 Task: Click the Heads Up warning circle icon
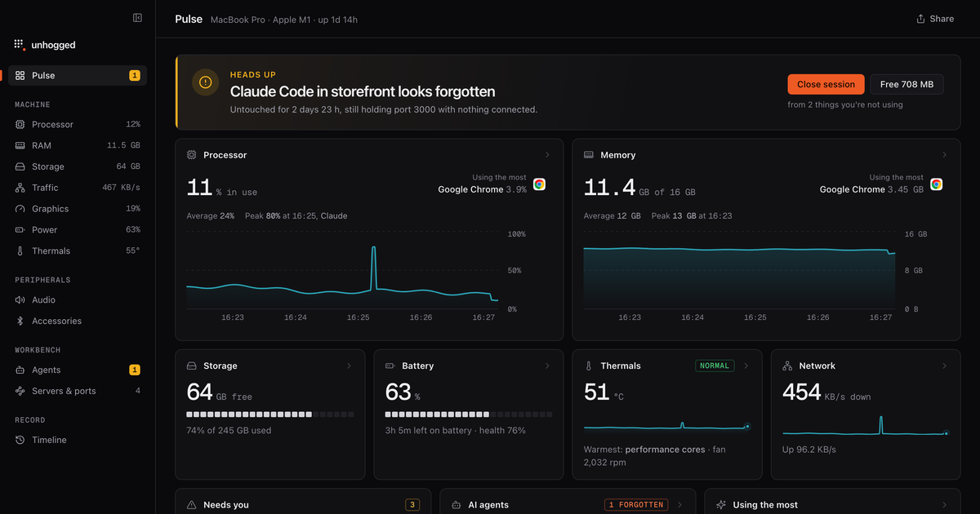pyautogui.click(x=205, y=82)
